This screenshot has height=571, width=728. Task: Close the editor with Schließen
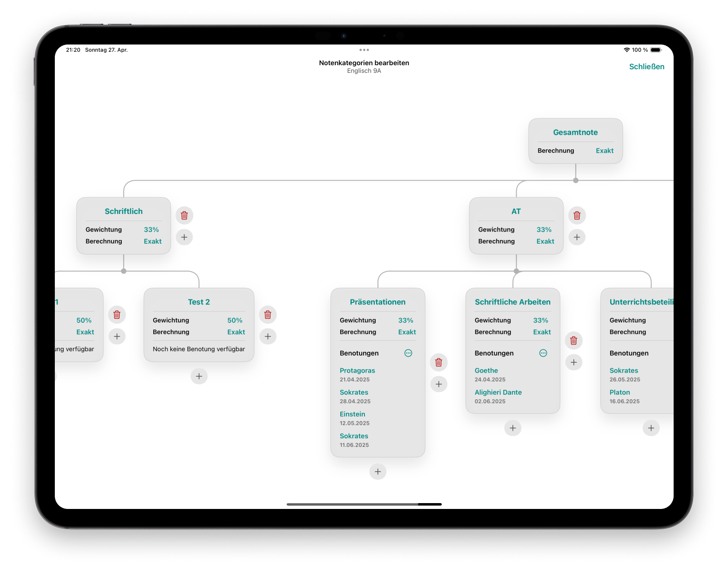(x=647, y=67)
